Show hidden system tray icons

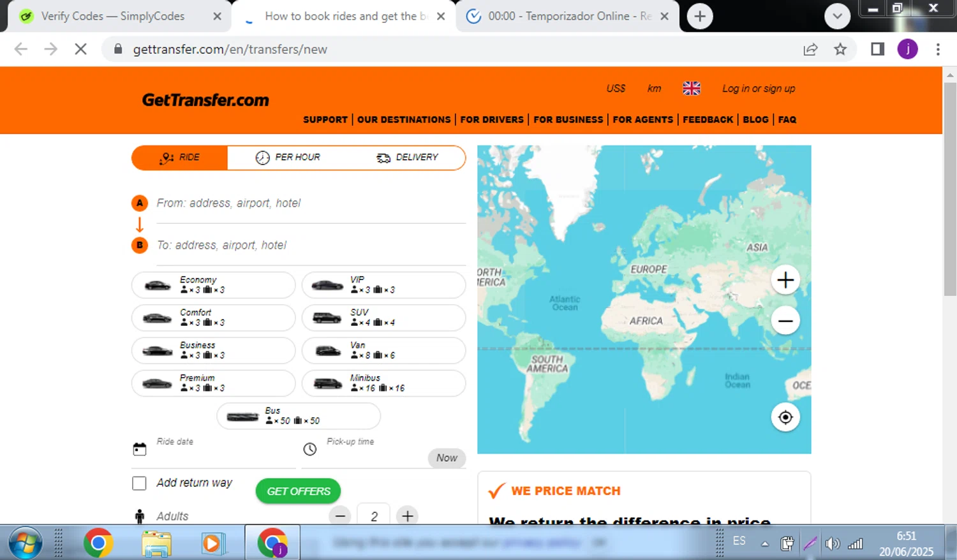click(764, 543)
